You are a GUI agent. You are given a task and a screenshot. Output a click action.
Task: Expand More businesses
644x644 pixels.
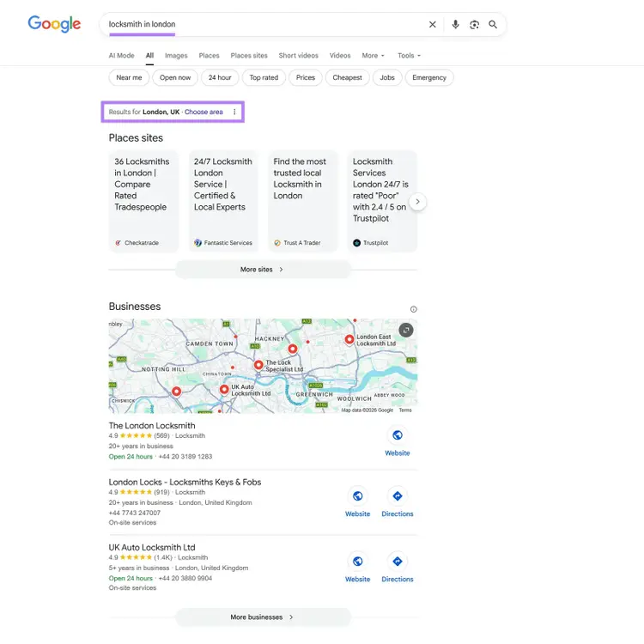263,617
